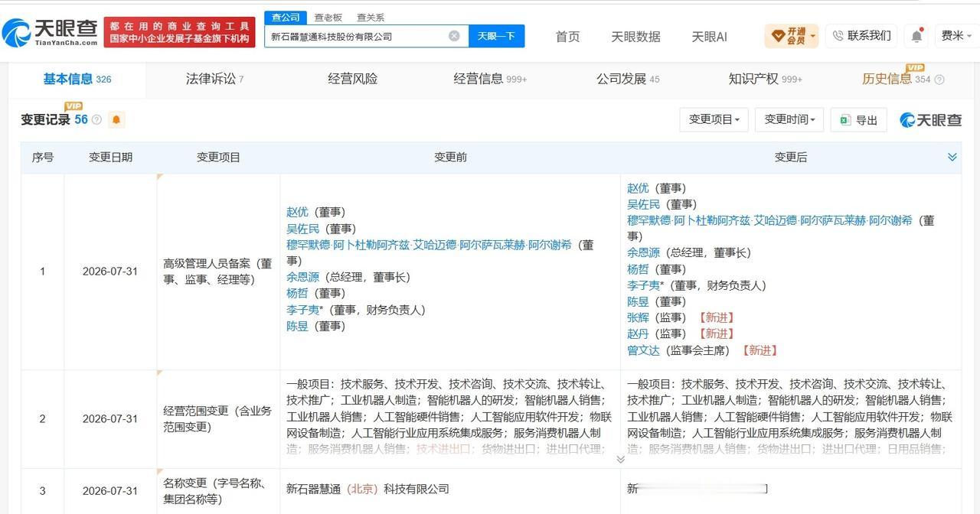The height and width of the screenshot is (514, 980).
Task: Click the 天眼一下 search button
Action: click(x=496, y=36)
